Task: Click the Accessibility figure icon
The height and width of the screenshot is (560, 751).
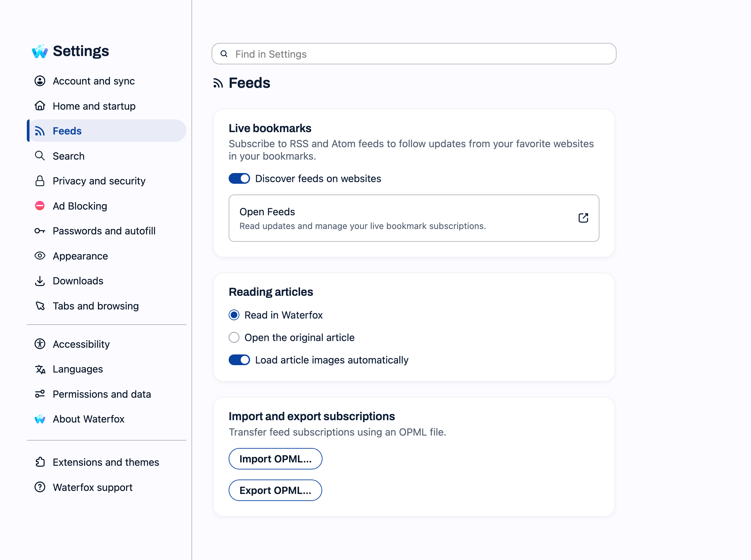Action: point(40,344)
